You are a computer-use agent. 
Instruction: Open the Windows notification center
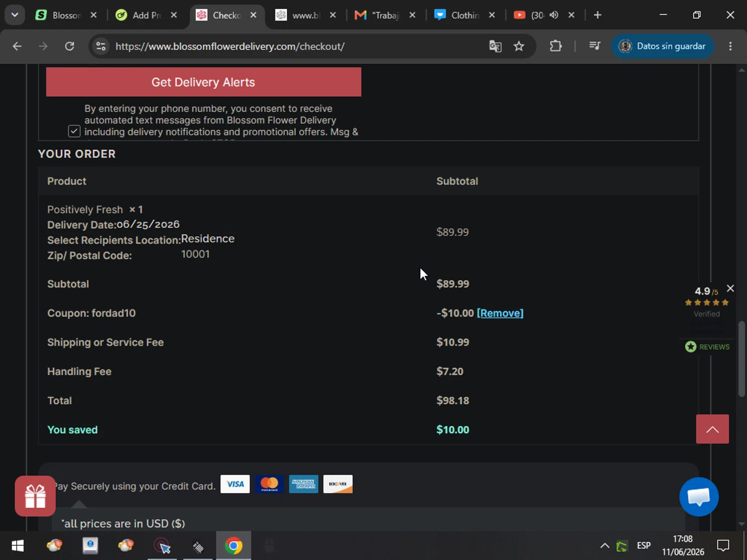click(723, 546)
